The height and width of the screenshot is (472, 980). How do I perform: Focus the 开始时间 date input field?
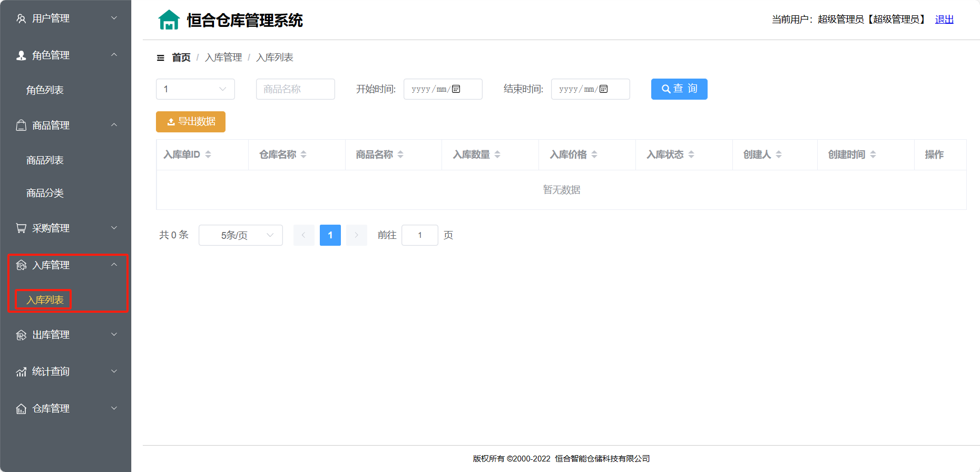[x=443, y=89]
